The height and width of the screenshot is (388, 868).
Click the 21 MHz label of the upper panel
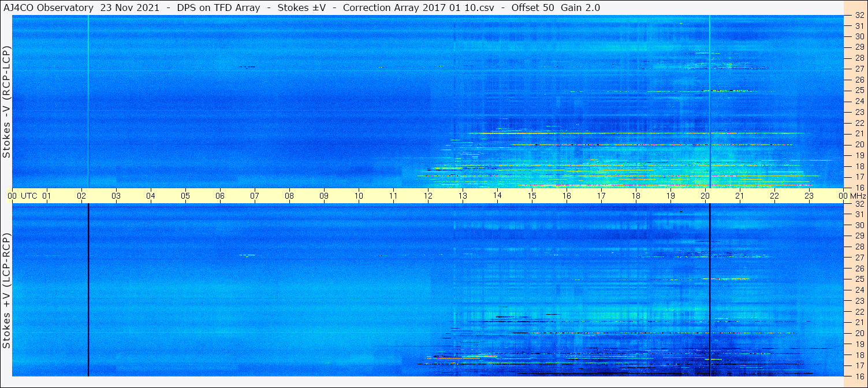pos(859,133)
